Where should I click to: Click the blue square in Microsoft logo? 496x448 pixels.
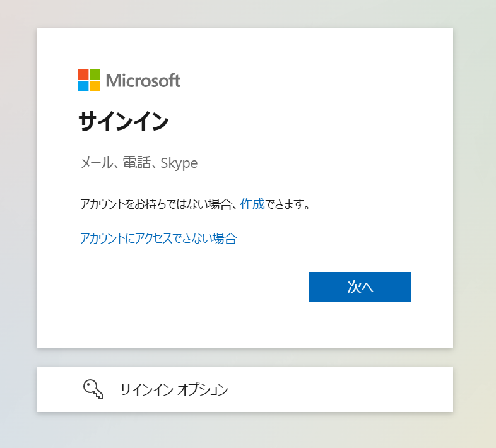(83, 86)
